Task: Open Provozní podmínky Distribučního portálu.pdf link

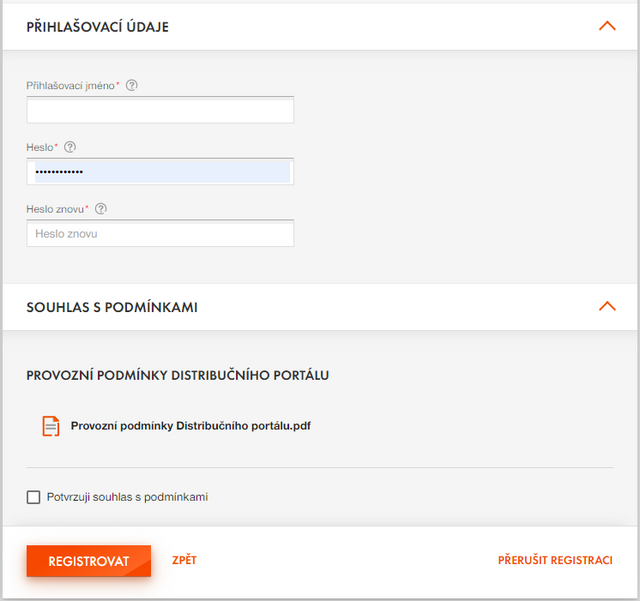Action: point(190,426)
